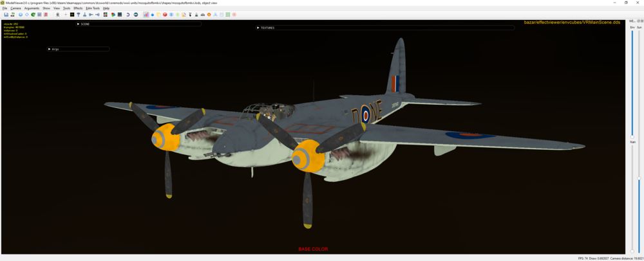Click the FPS: 74 status text
Screen dimensions: 644x261
(583, 258)
